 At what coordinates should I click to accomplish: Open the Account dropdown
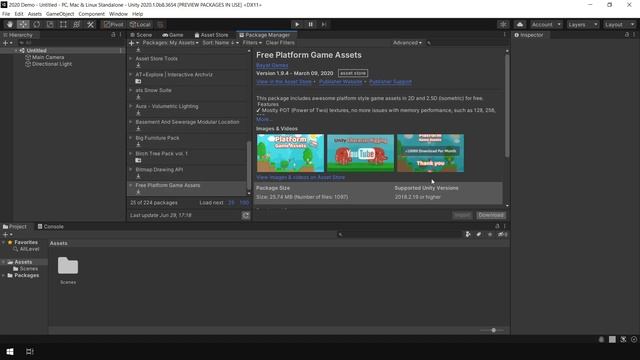tap(546, 24)
